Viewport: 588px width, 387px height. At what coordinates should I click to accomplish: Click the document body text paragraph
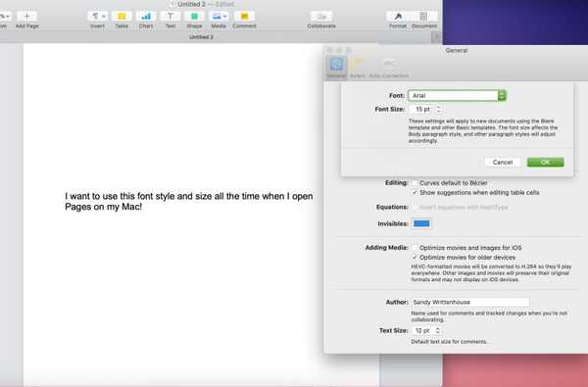pyautogui.click(x=188, y=202)
